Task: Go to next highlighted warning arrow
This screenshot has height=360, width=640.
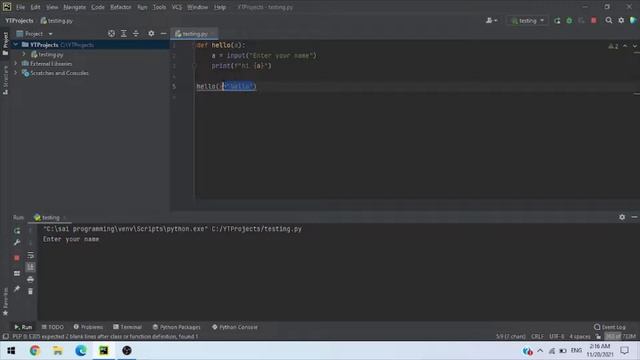Action: [634, 46]
